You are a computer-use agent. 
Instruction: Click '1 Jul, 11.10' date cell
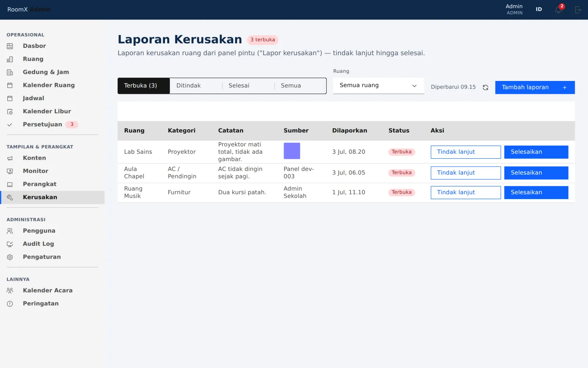pyautogui.click(x=349, y=192)
